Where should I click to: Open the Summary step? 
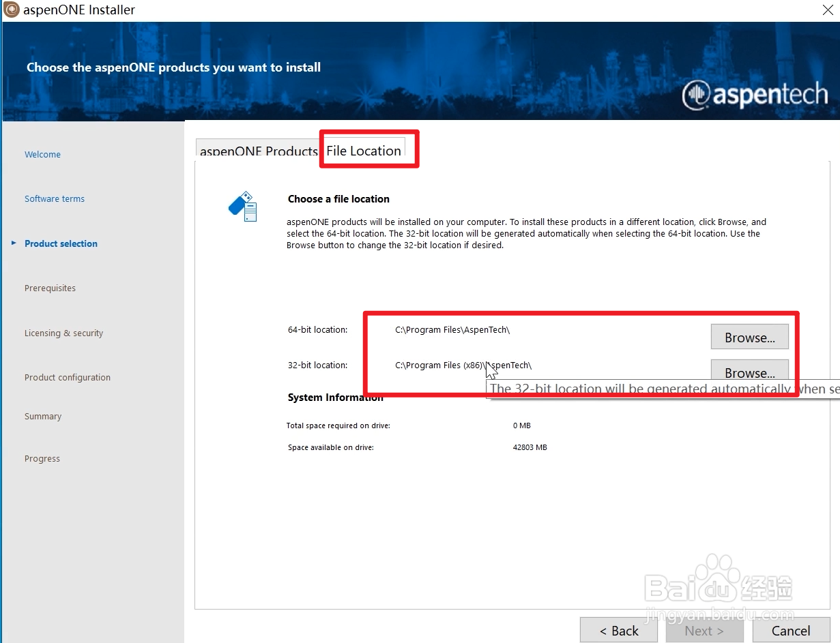43,417
